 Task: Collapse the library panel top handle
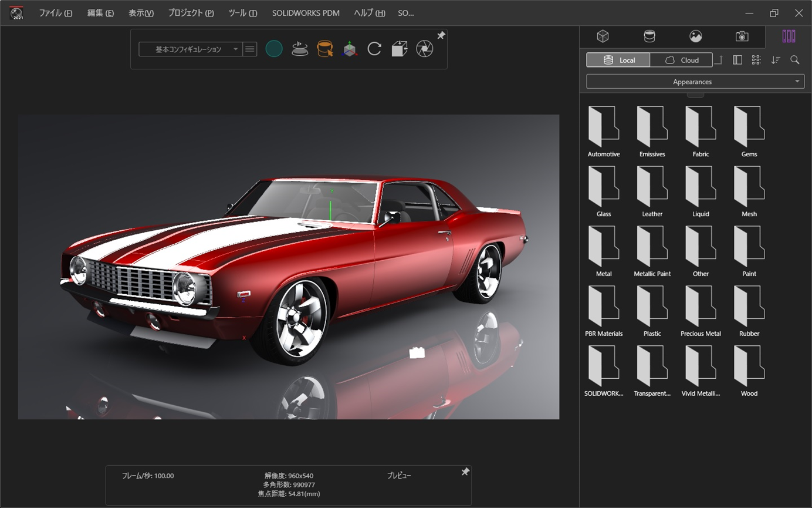(x=695, y=94)
